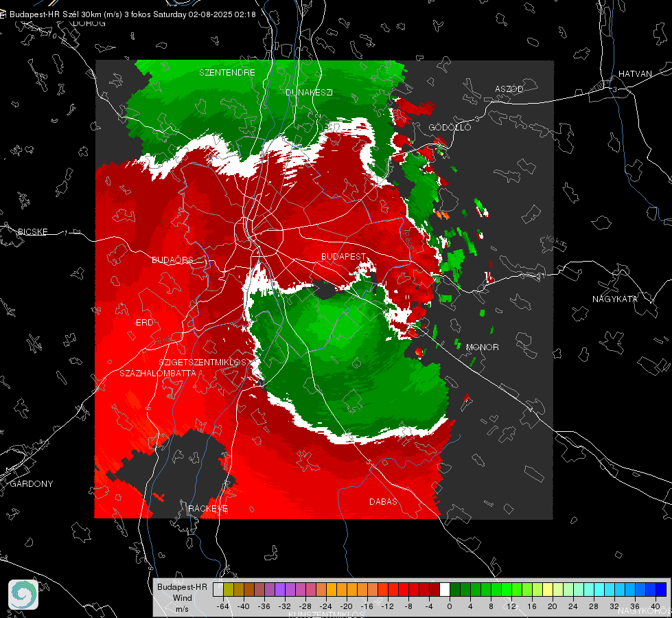Click the NAGYKÁTA map label

614,299
